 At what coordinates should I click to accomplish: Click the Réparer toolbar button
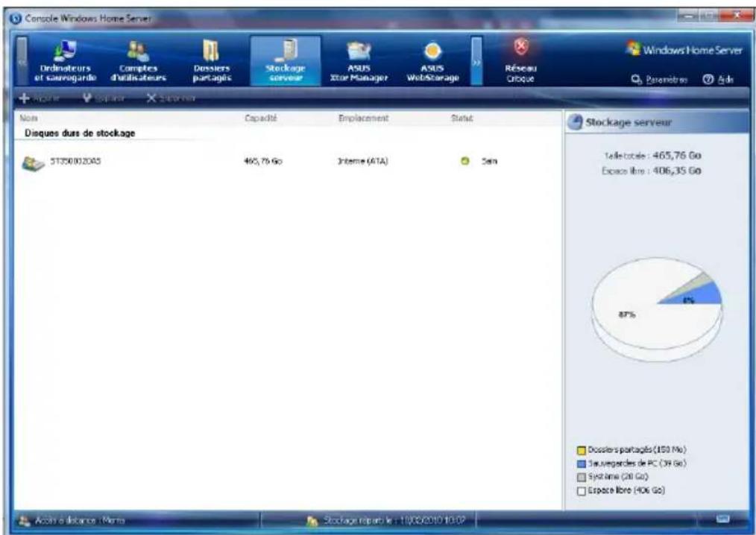pyautogui.click(x=103, y=98)
